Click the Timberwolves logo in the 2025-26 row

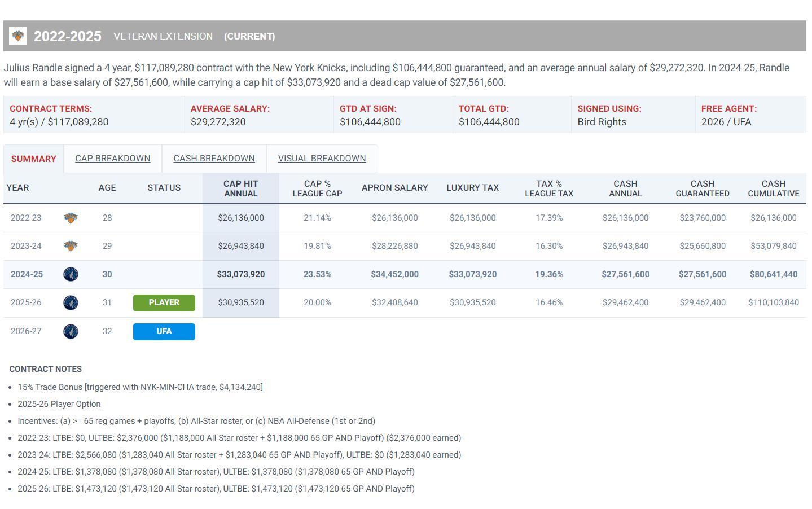click(x=71, y=303)
